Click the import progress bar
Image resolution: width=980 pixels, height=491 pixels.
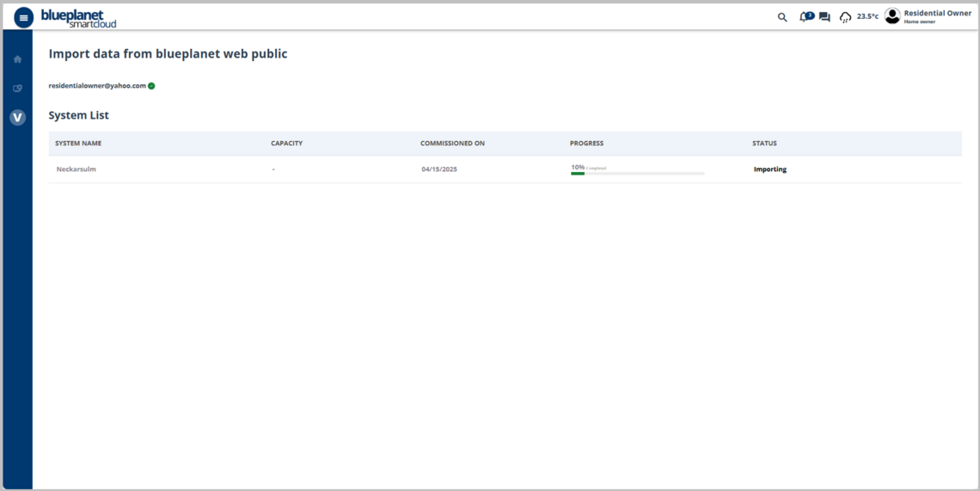pos(637,174)
